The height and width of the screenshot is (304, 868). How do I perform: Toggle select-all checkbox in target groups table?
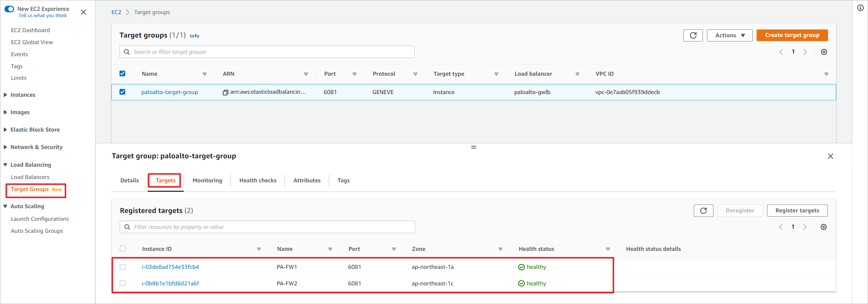click(122, 74)
